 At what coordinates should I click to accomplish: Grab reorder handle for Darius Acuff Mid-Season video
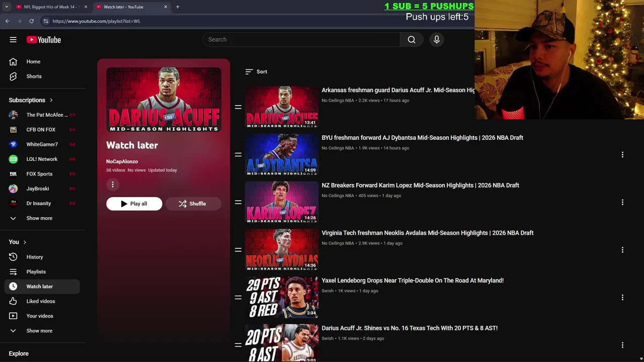(x=238, y=107)
